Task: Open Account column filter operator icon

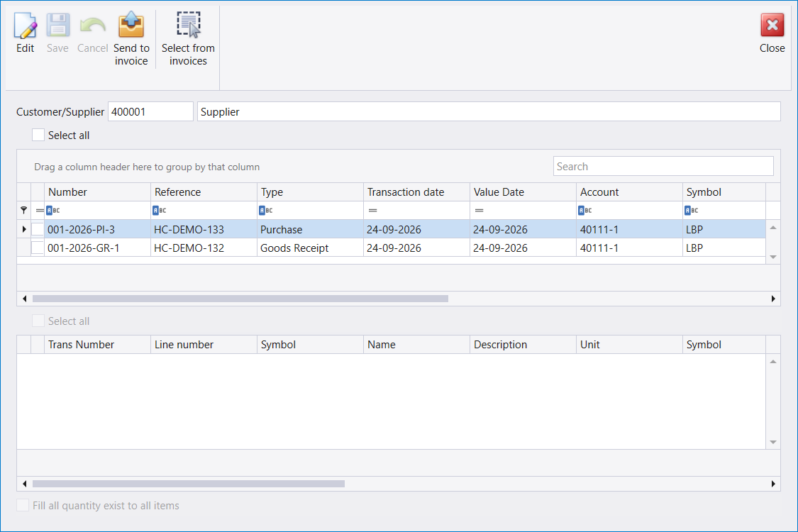Action: click(x=584, y=210)
